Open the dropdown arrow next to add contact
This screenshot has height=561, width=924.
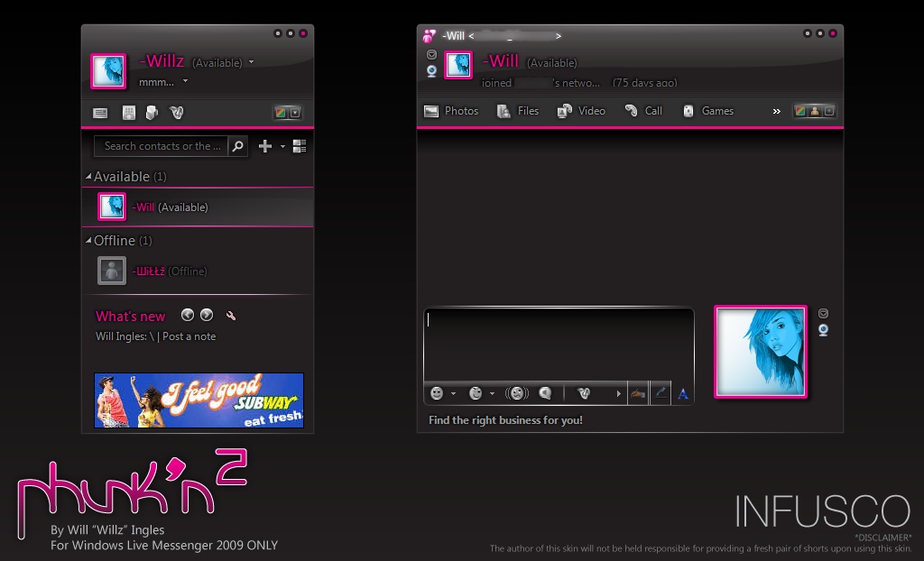282,146
